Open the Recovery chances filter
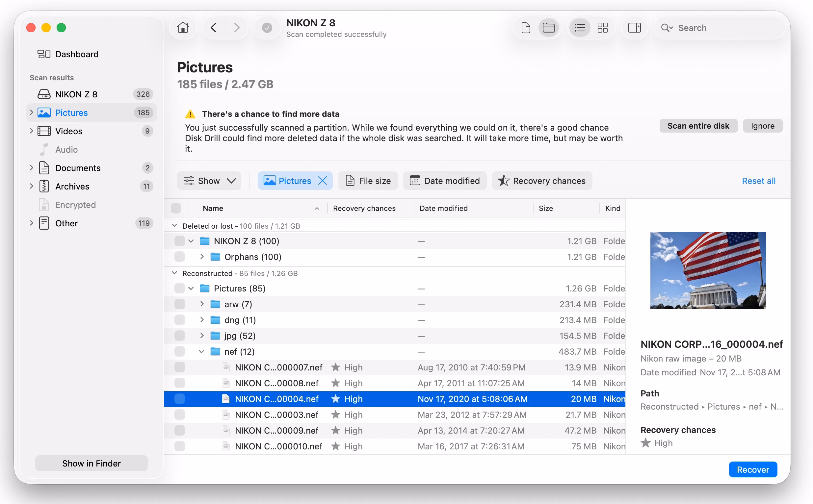 [x=542, y=181]
